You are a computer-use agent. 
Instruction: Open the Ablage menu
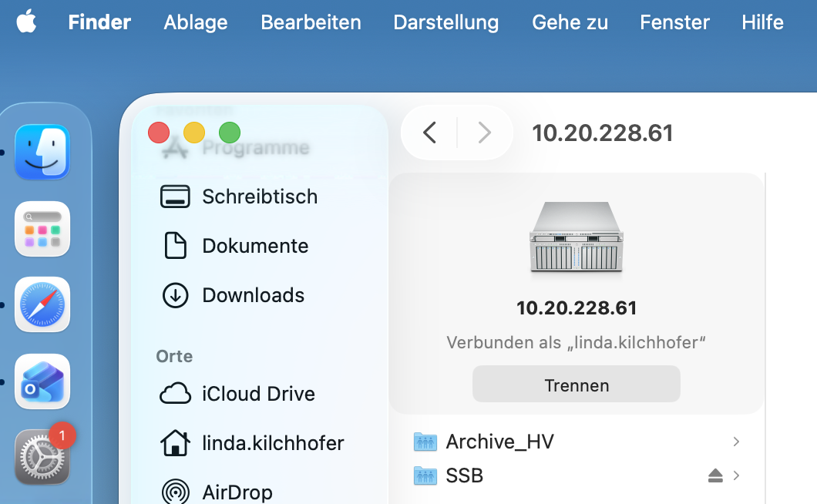(195, 22)
